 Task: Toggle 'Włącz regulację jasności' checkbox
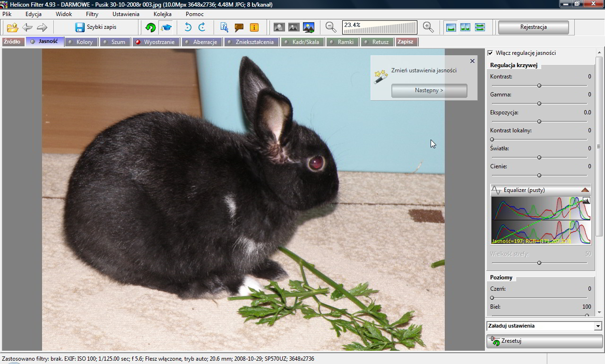coord(491,53)
